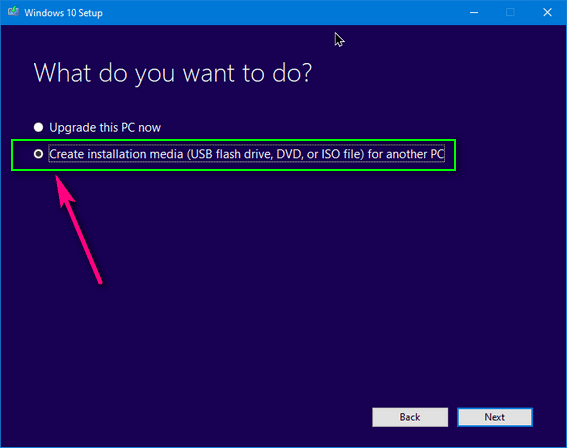567x448 pixels.
Task: Close the Windows 10 Setup window
Action: click(547, 13)
